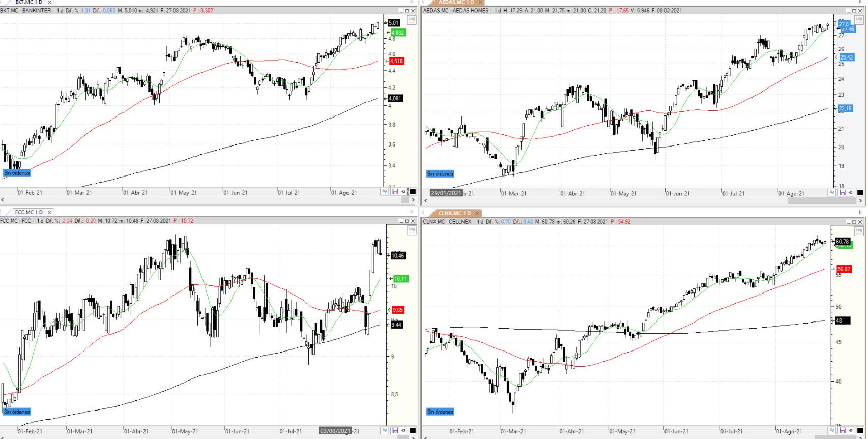Click tab scroll left arrow beside CLNX.MC tab
868x439 pixels.
tap(423, 213)
